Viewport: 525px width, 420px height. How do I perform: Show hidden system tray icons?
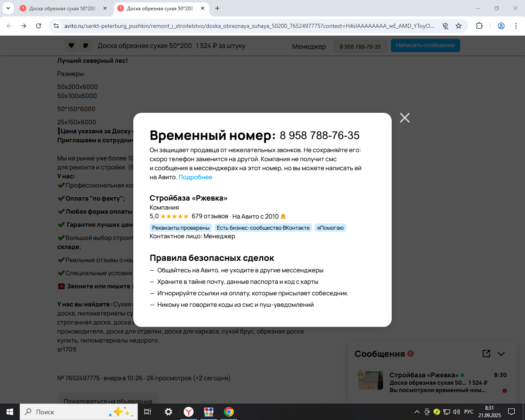pyautogui.click(x=417, y=412)
